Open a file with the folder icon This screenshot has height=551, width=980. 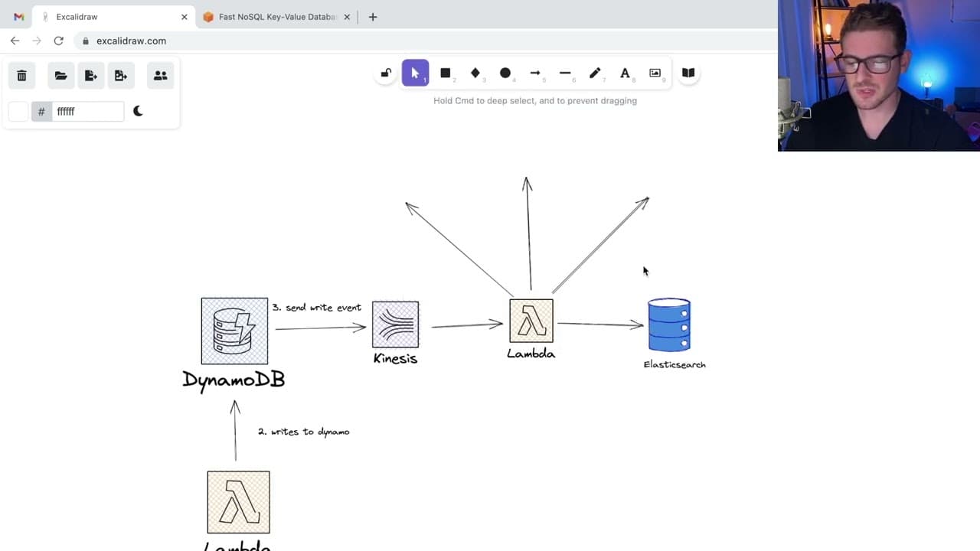[60, 75]
